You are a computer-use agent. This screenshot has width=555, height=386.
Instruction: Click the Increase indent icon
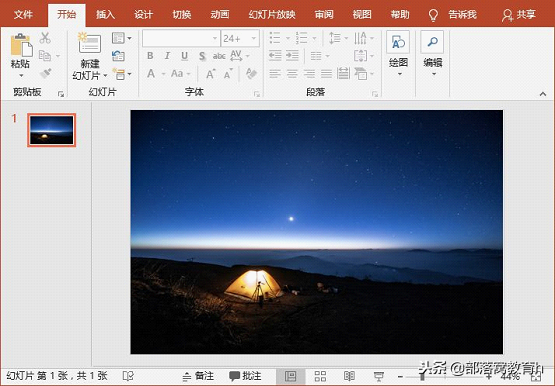pyautogui.click(x=292, y=56)
